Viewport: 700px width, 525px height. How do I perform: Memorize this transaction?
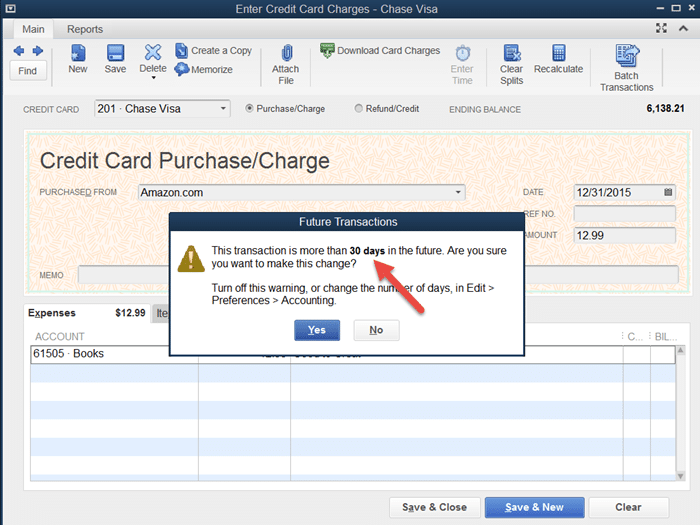[204, 69]
